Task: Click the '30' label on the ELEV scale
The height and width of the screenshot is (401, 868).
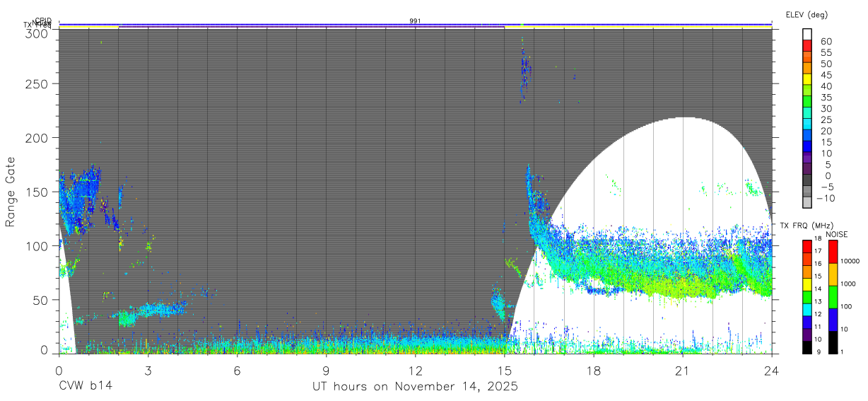Action: pyautogui.click(x=826, y=108)
